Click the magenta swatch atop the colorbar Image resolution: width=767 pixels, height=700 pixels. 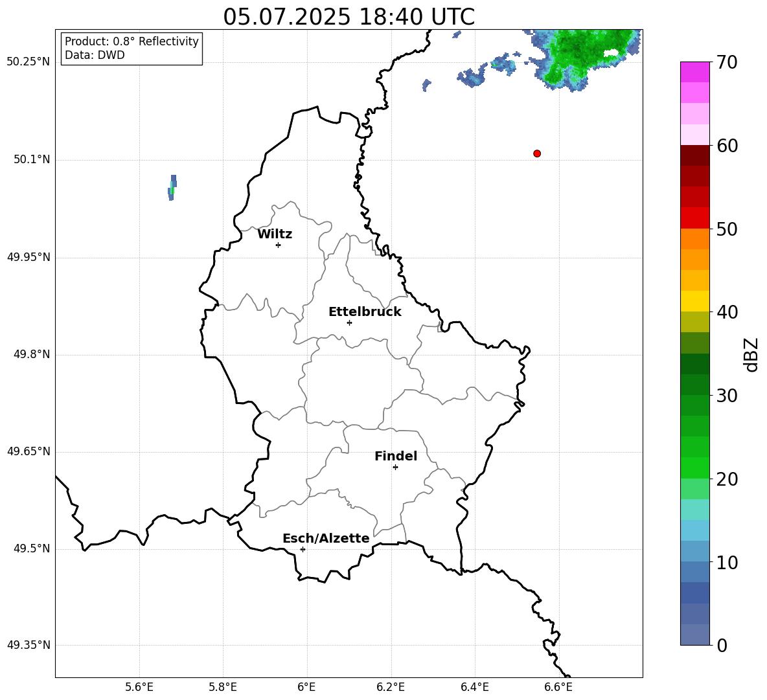coord(695,72)
